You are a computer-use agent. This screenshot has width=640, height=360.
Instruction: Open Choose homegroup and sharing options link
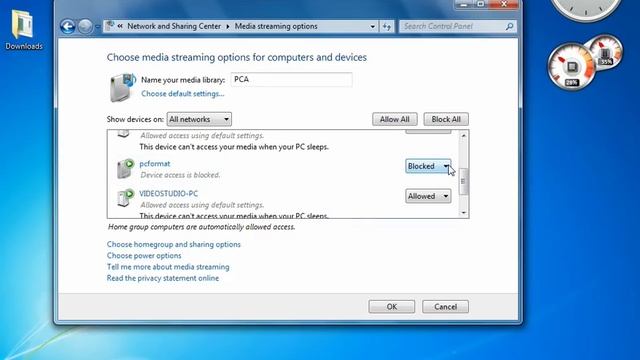click(173, 244)
